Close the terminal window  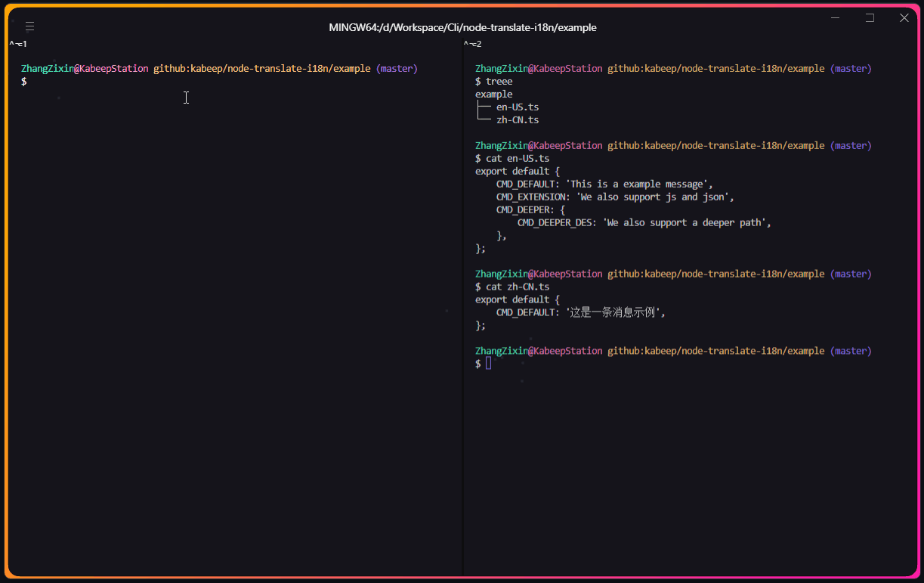tap(904, 17)
